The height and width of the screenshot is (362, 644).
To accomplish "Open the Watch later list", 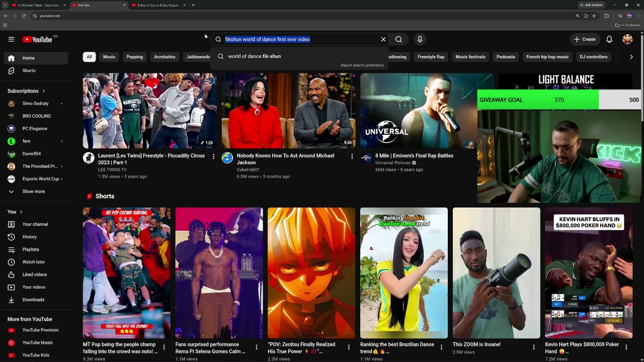I will (x=36, y=262).
